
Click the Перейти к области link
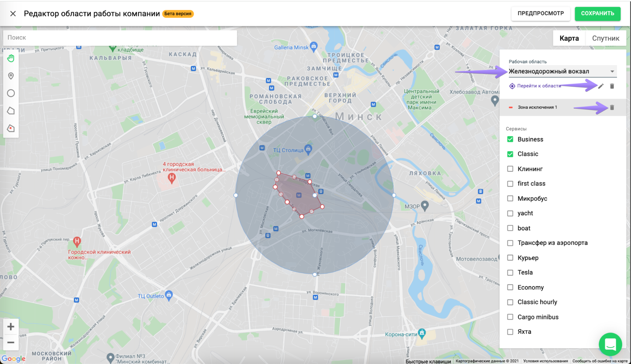tap(539, 86)
